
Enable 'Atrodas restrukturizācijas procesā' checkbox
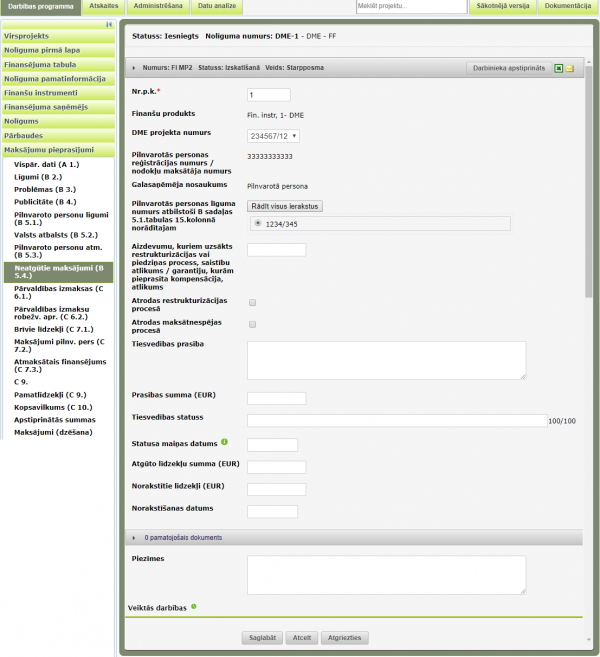tap(253, 302)
